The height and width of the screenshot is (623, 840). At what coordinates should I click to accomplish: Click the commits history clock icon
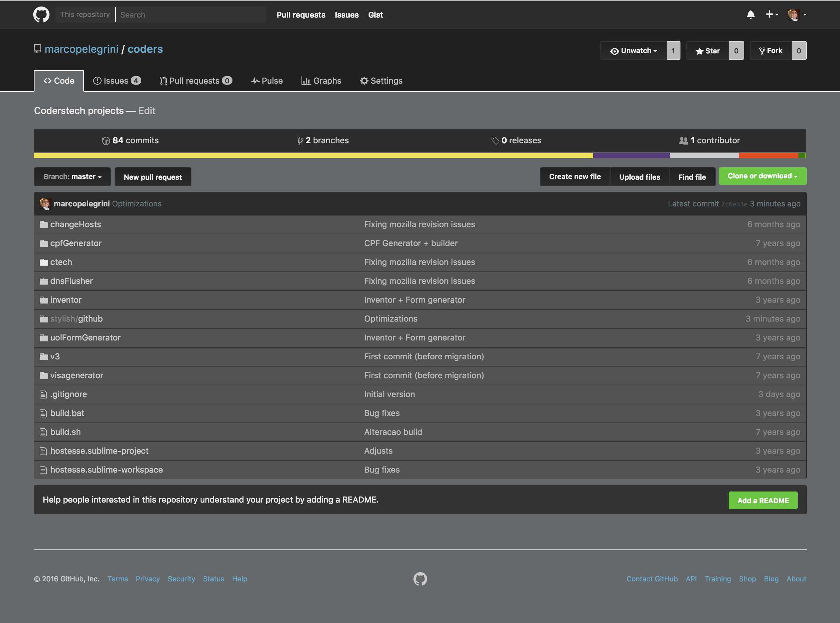click(x=106, y=141)
